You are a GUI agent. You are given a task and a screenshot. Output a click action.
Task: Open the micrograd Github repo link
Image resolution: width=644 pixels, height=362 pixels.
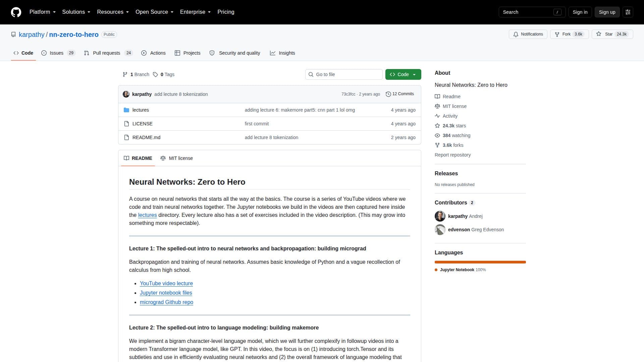(x=166, y=302)
